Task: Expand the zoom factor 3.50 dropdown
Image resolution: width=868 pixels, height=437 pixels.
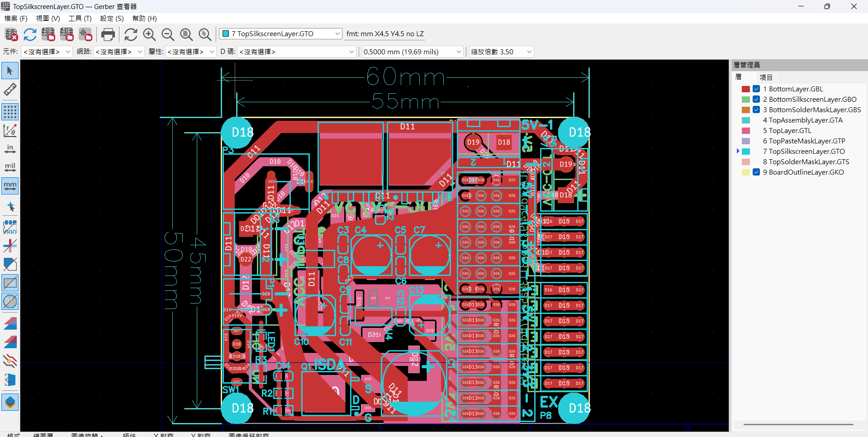Action: coord(501,52)
